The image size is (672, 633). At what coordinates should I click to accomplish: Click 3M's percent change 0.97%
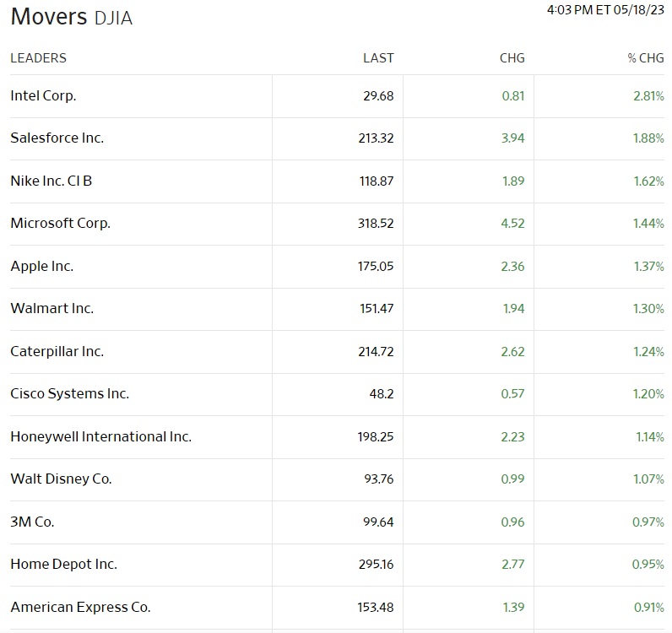tap(648, 522)
